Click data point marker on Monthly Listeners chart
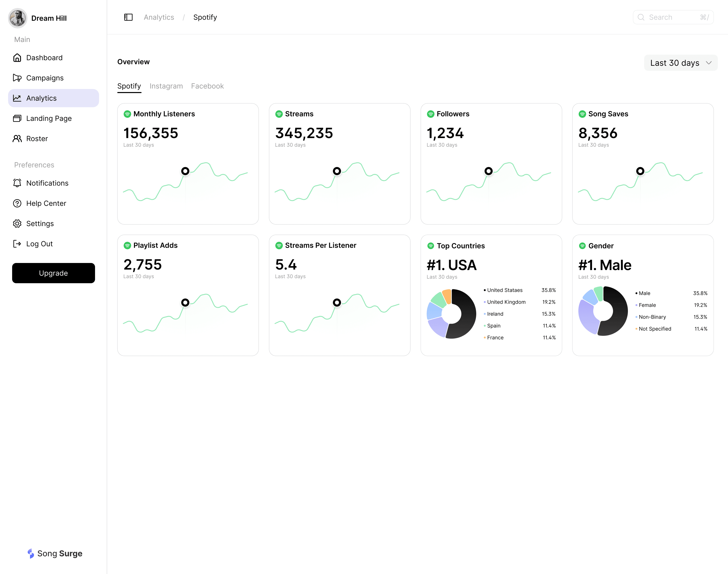728x574 pixels. (185, 171)
